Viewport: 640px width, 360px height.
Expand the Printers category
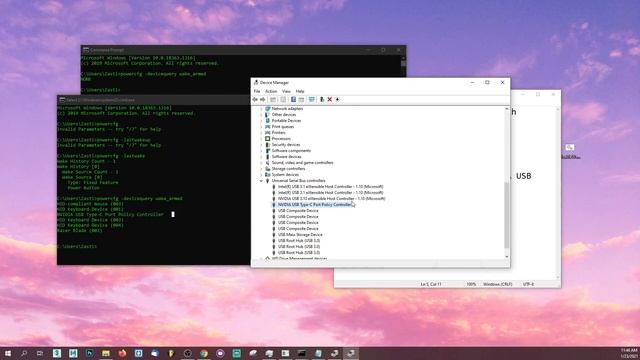pos(261,133)
